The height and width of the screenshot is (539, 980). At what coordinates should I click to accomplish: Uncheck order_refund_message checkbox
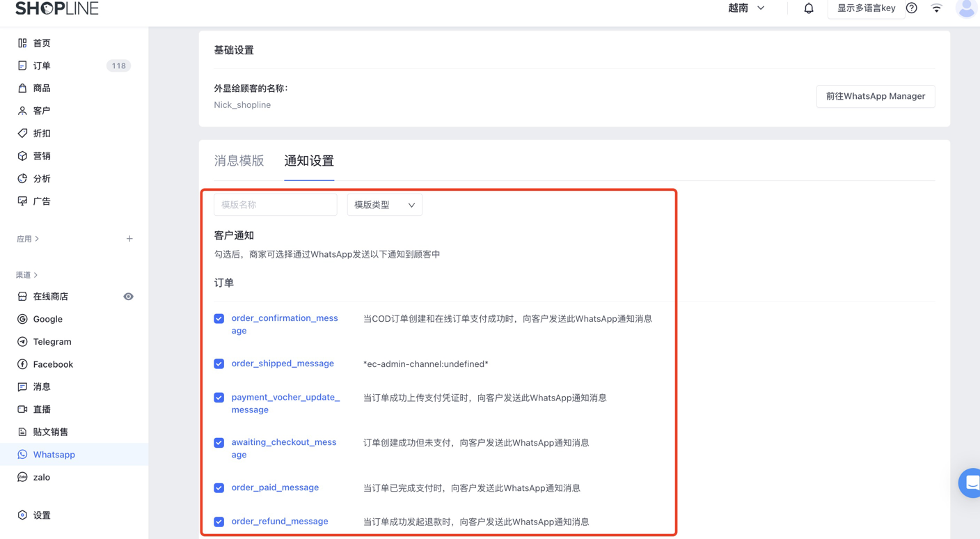pyautogui.click(x=219, y=522)
